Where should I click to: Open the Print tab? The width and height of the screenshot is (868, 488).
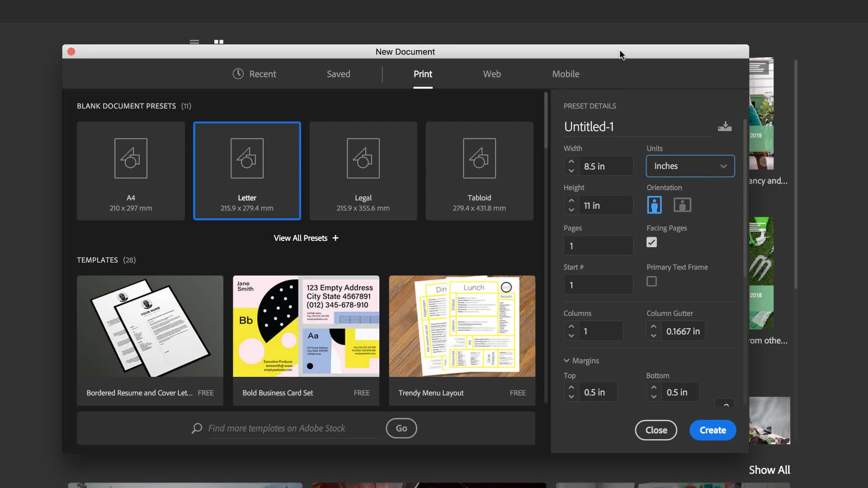tap(423, 74)
